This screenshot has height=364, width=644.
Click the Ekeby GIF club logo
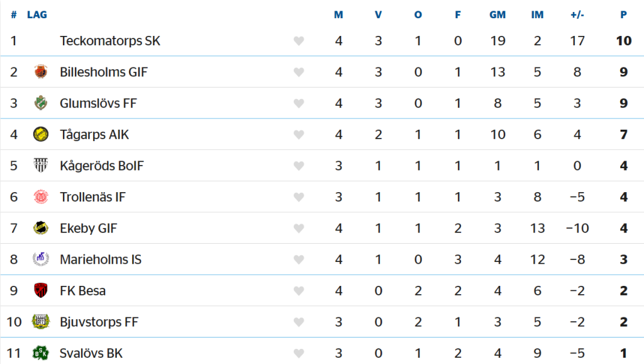(x=41, y=228)
